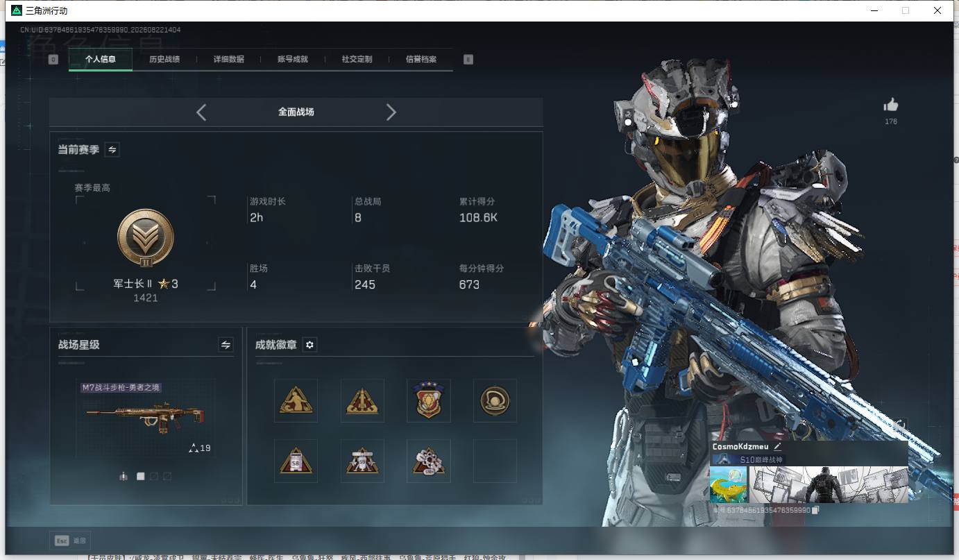Close the 三角洲行动 window

pos(937,10)
